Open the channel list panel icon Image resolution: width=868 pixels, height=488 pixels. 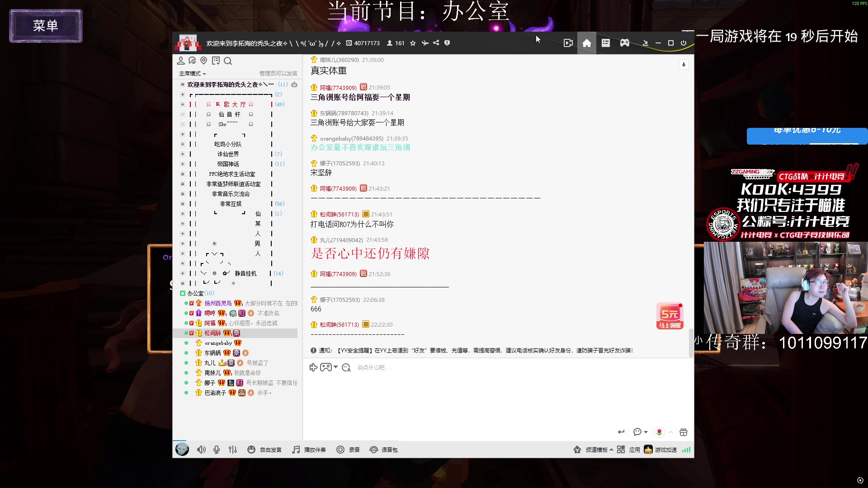coord(606,43)
